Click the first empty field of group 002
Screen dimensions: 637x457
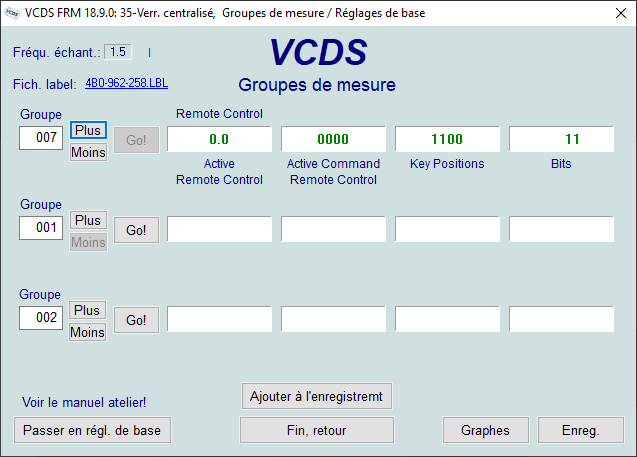point(219,319)
